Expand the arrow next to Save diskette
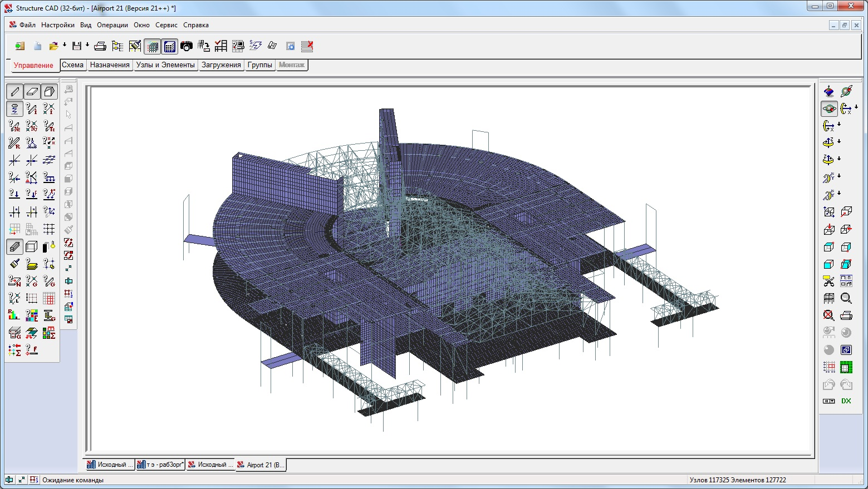Screen dimensions: 868x489 [87, 45]
